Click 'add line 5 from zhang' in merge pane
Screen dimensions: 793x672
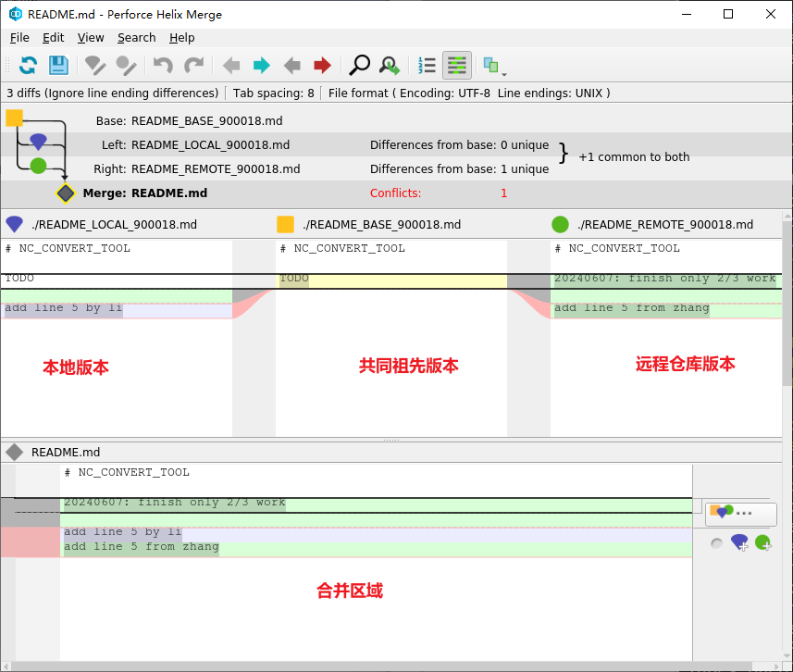tap(141, 547)
